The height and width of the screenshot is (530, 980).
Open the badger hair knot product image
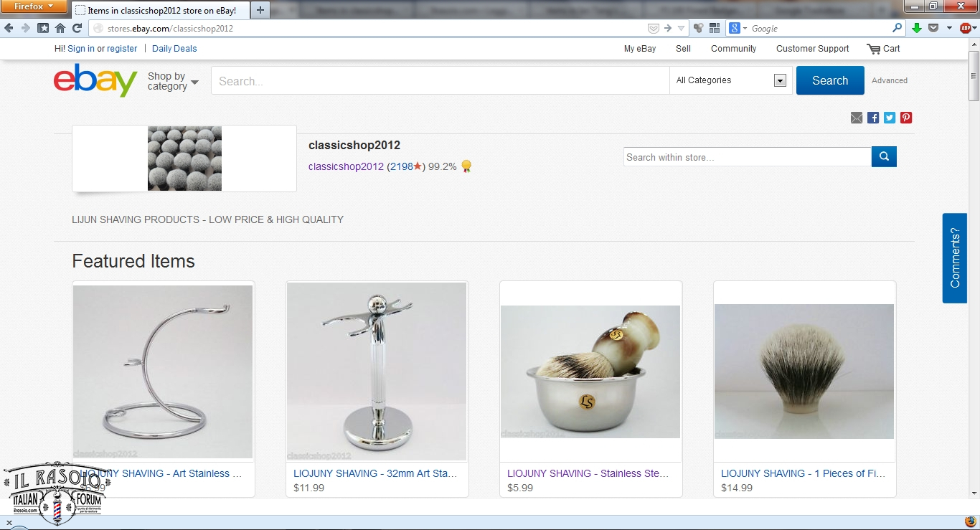click(x=804, y=372)
